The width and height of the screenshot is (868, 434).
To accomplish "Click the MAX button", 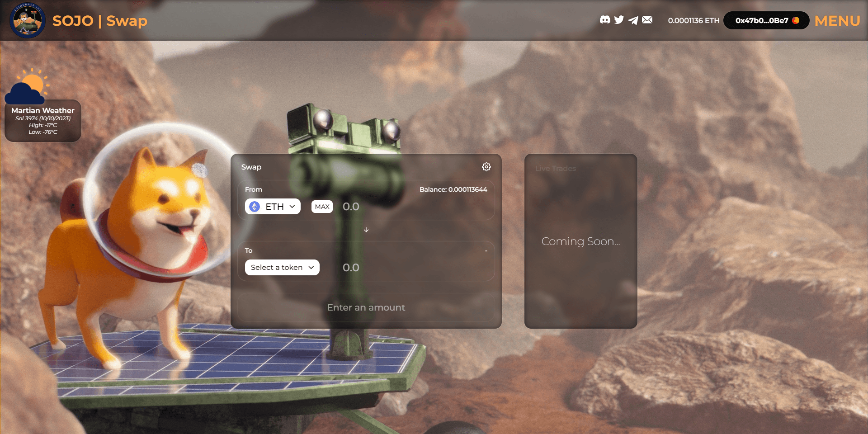I will [322, 207].
